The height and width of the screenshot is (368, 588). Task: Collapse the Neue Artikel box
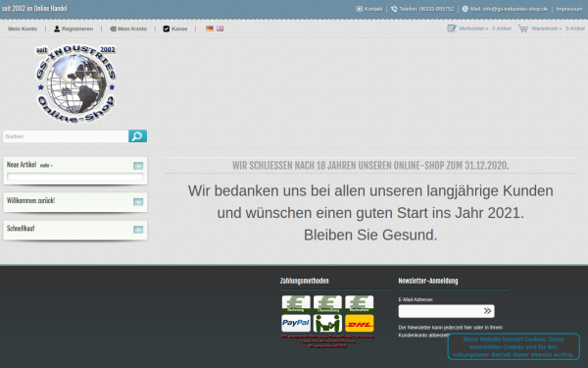(x=138, y=166)
